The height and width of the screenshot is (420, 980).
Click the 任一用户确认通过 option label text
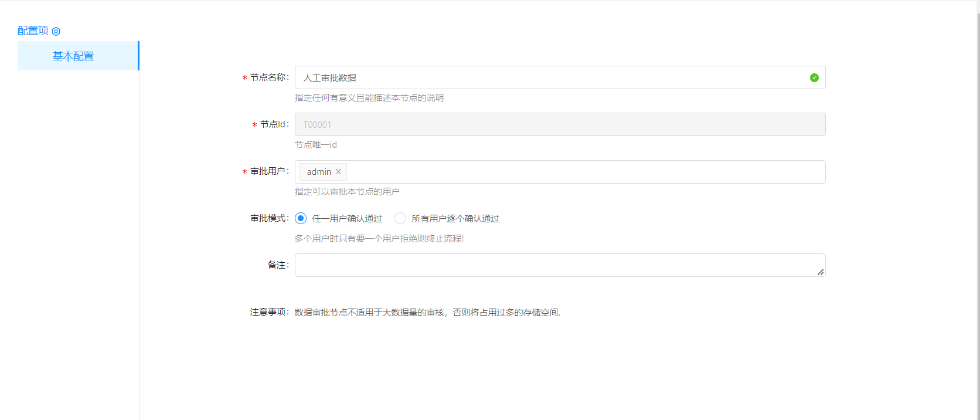[x=347, y=219]
